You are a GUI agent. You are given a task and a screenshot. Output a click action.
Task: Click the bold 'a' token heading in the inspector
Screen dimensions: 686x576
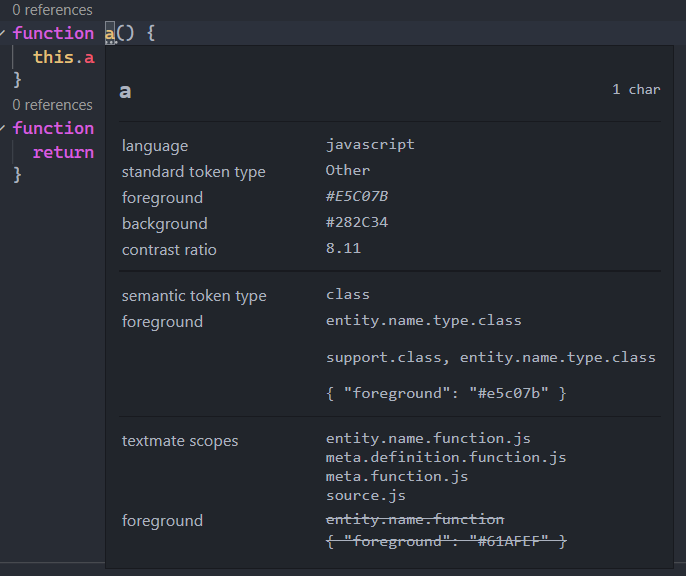(125, 91)
